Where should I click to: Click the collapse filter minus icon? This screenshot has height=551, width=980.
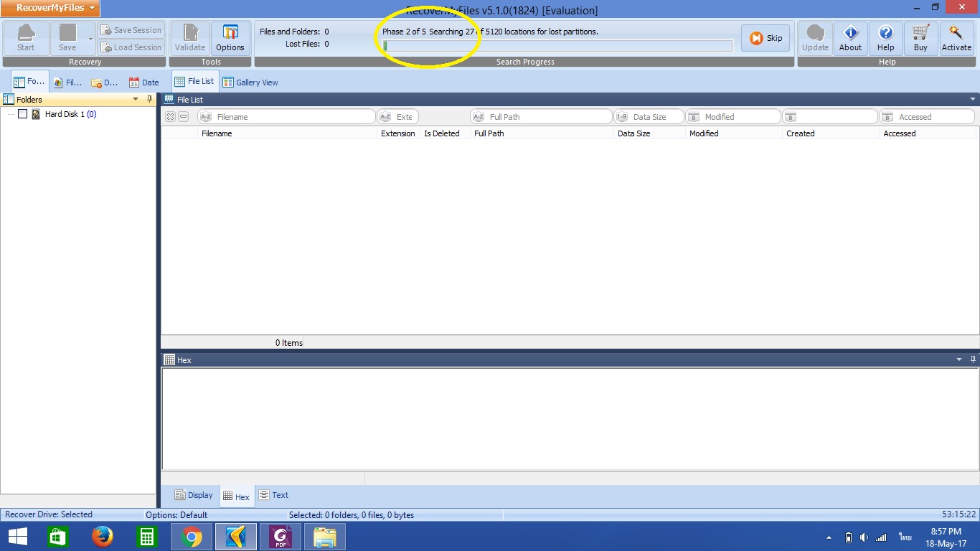point(184,116)
